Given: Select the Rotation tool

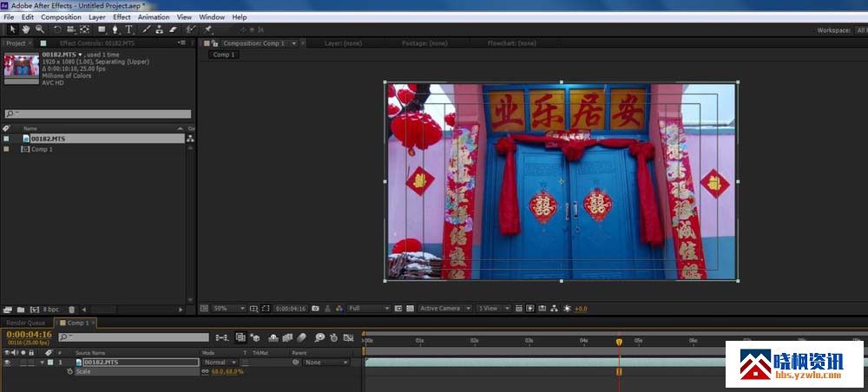Looking at the screenshot, I should coord(57,29).
